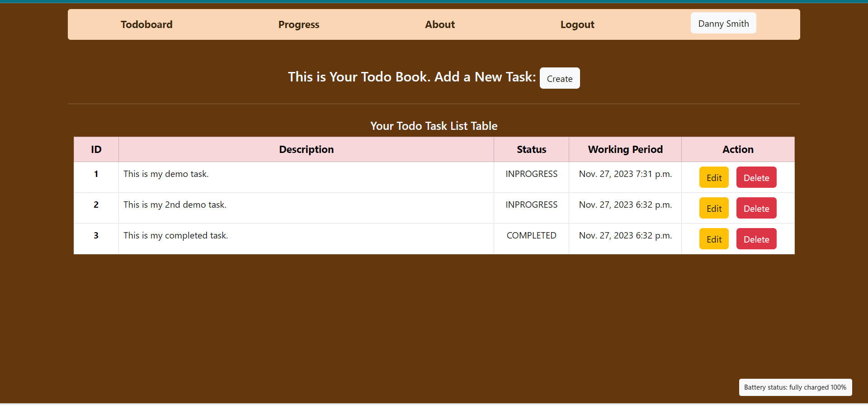Open the About page
Viewport: 868px width, 405px height.
tap(440, 24)
